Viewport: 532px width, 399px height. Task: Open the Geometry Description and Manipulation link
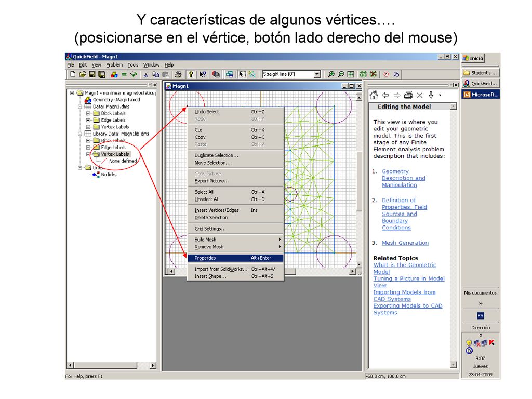pos(403,178)
